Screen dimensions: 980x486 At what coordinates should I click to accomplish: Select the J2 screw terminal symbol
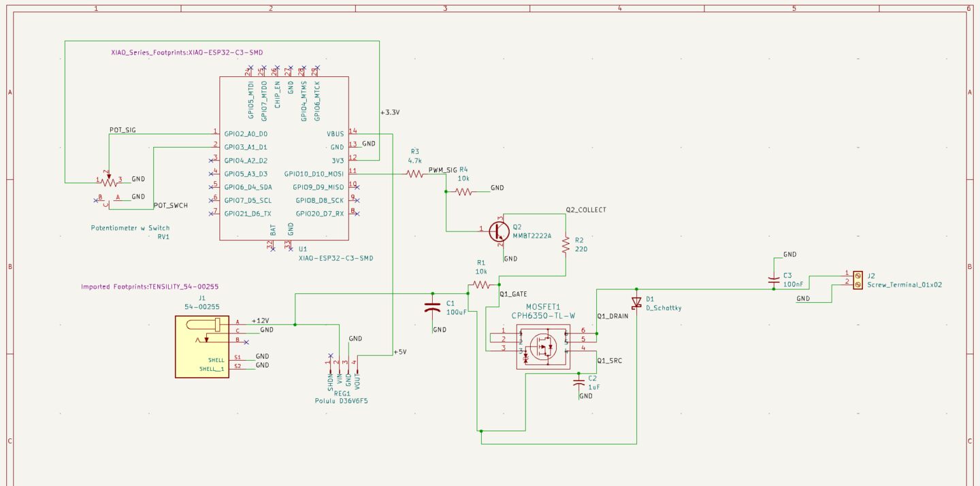pyautogui.click(x=857, y=279)
